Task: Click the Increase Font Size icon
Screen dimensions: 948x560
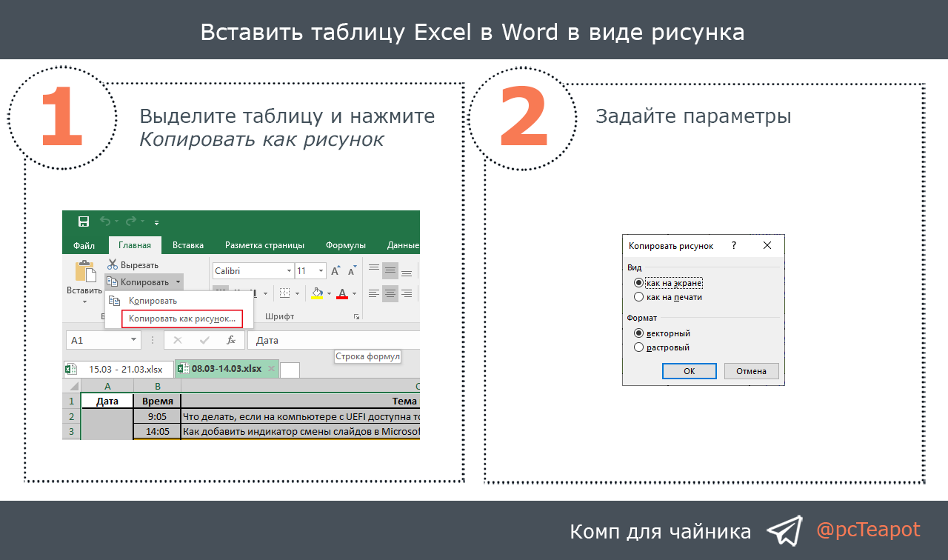Action: [x=336, y=271]
